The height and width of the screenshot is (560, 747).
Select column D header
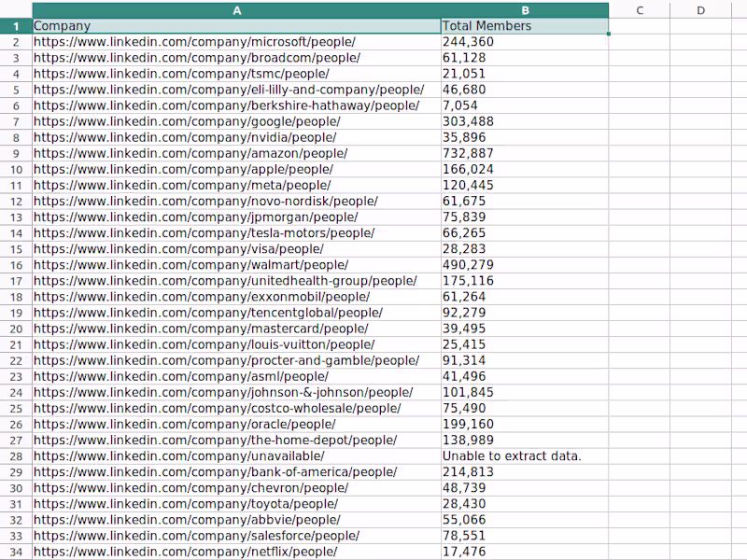coord(700,10)
